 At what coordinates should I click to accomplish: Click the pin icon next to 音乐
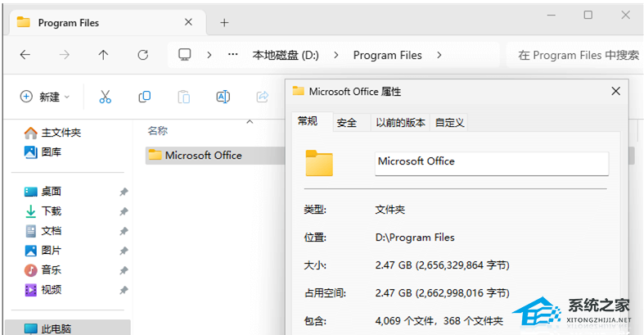pos(124,270)
